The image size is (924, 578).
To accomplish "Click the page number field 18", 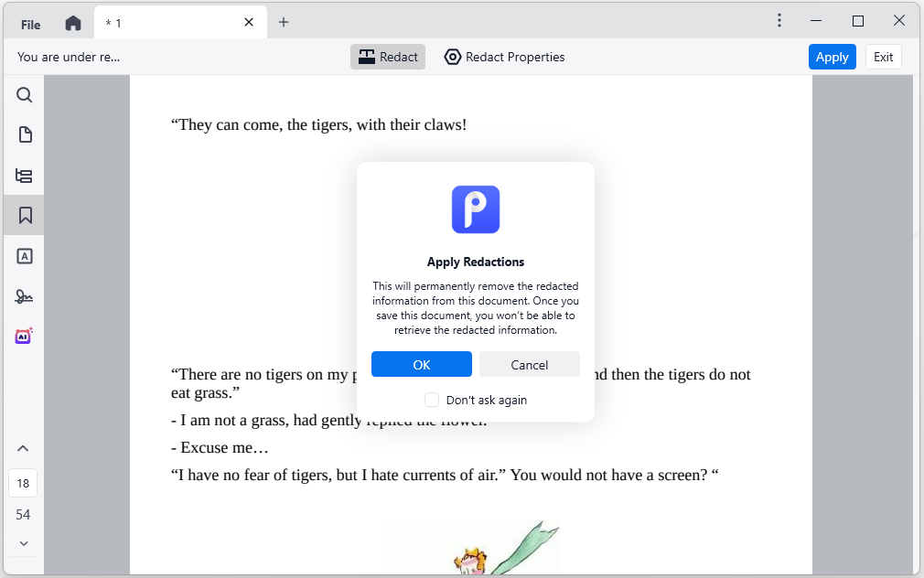I will click(x=23, y=484).
